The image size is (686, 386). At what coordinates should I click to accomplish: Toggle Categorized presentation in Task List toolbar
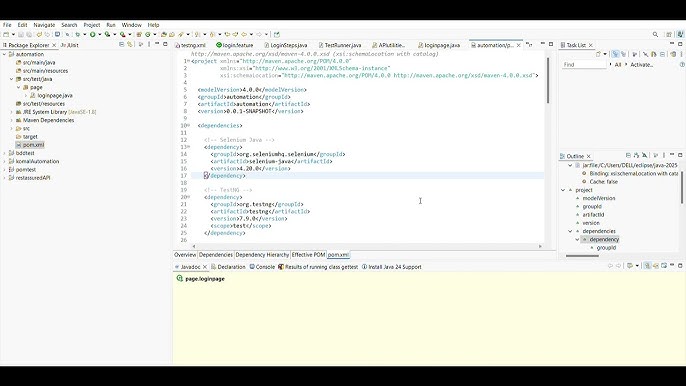click(x=615, y=54)
